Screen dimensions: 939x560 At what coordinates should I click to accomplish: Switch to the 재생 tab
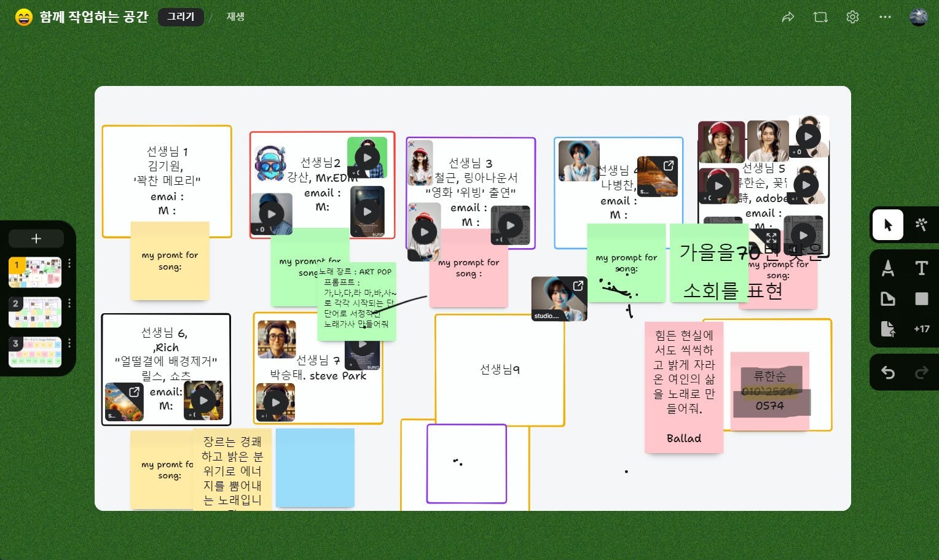[x=235, y=17]
